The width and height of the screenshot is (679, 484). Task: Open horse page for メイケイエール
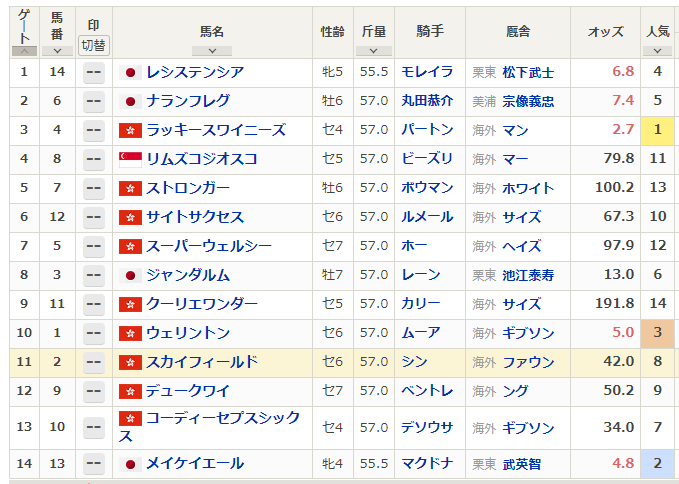point(195,464)
